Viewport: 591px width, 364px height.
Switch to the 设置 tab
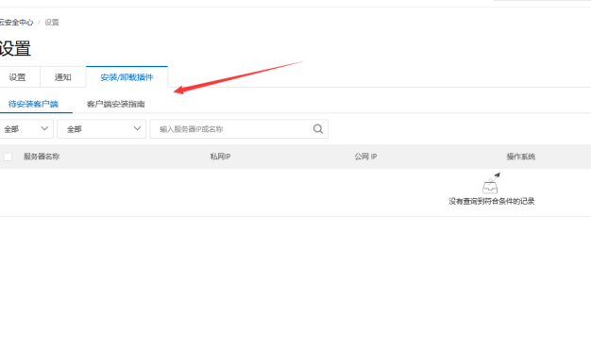(x=17, y=77)
